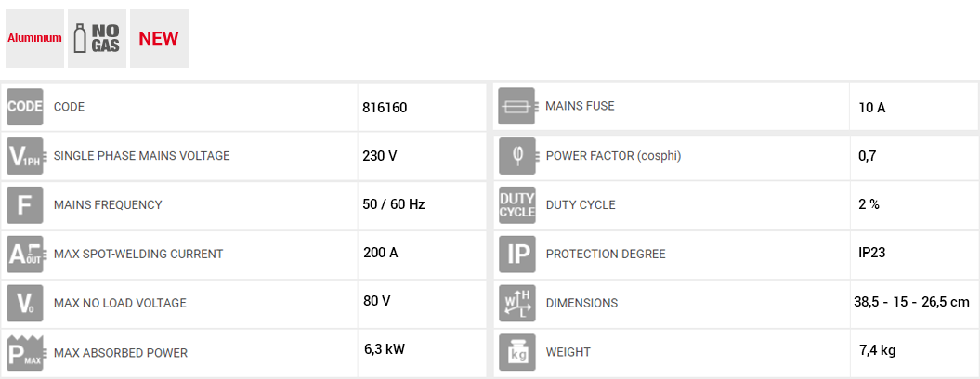The height and width of the screenshot is (379, 980).
Task: Click the IP protection degree icon
Action: [516, 254]
